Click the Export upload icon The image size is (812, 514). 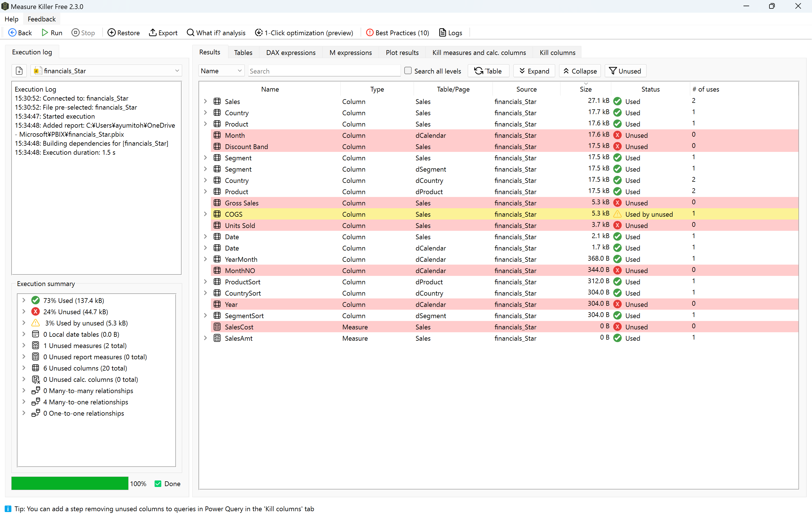click(x=153, y=33)
